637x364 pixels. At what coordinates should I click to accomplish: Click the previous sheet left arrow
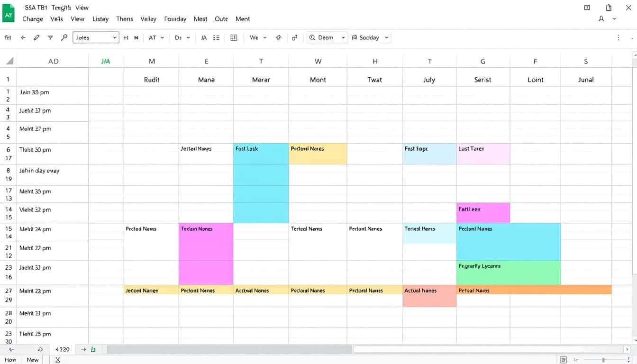(x=11, y=349)
